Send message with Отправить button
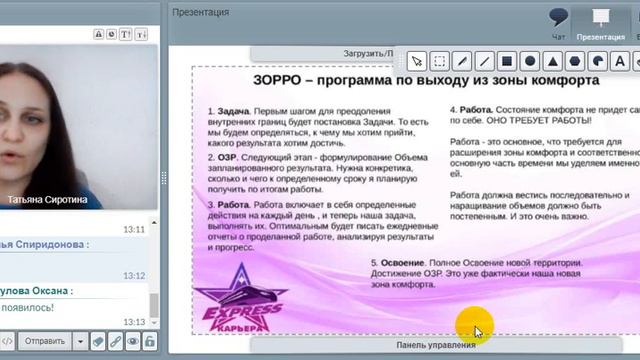 click(x=45, y=341)
